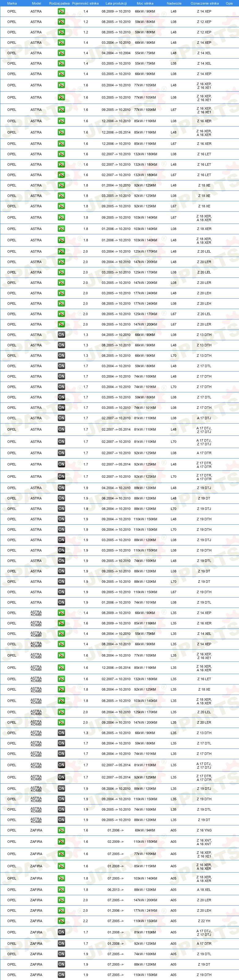Select the 177kW / 241KM power value
The image size is (239, 980).
145,910
